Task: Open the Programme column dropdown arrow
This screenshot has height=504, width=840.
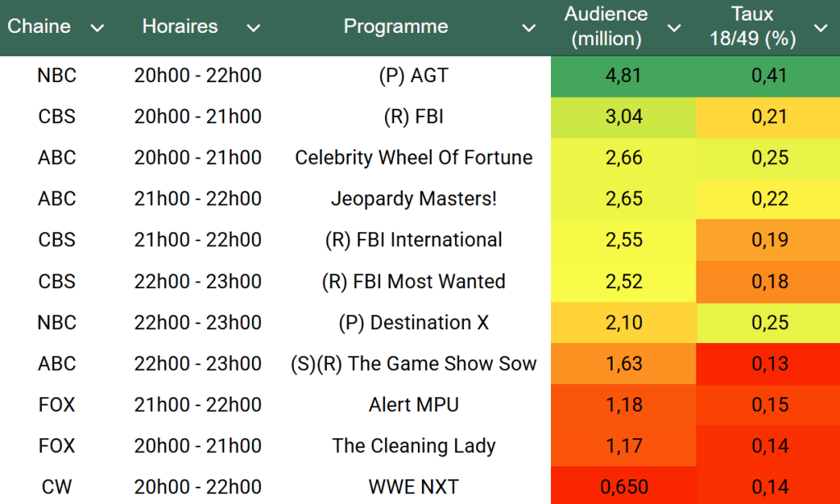Action: pos(529,28)
